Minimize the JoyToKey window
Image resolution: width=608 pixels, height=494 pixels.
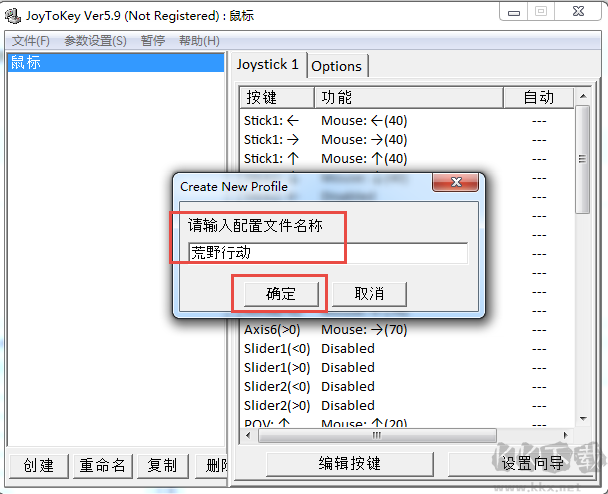pos(514,12)
